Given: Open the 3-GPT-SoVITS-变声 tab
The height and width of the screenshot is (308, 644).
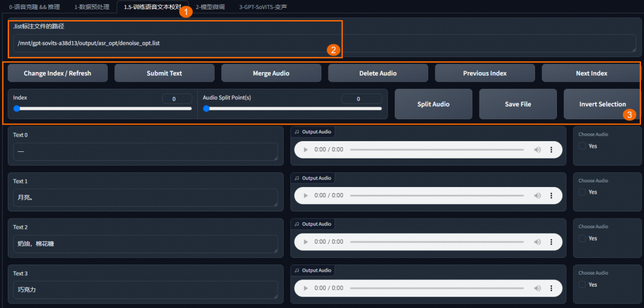Looking at the screenshot, I should pyautogui.click(x=263, y=7).
